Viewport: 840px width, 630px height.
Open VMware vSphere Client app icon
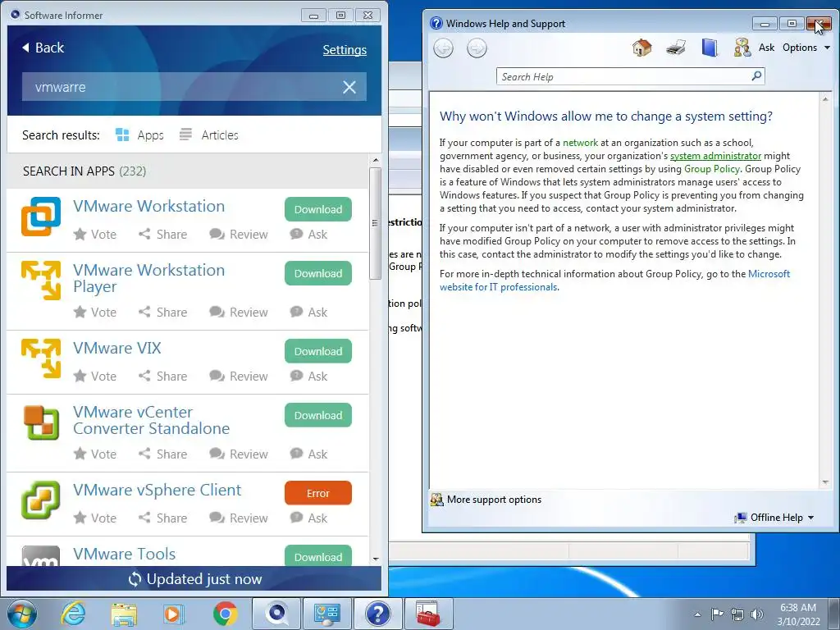point(41,500)
